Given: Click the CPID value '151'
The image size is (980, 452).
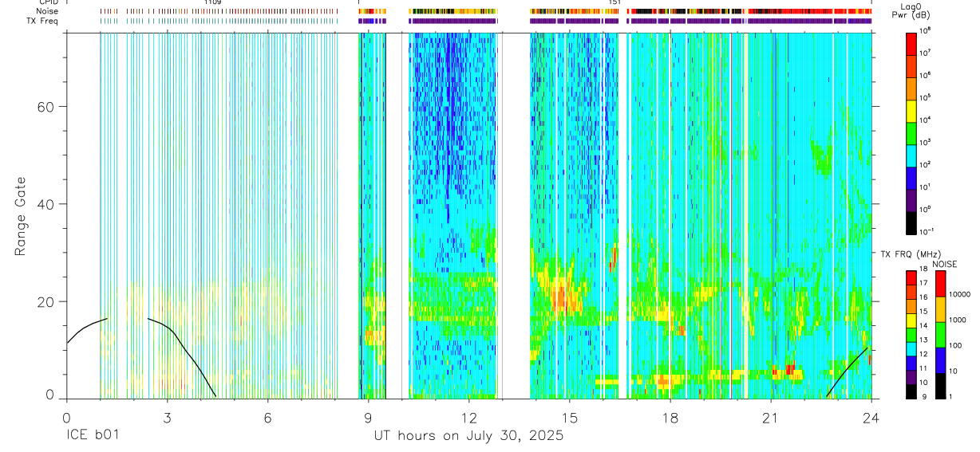Looking at the screenshot, I should pos(614,2).
